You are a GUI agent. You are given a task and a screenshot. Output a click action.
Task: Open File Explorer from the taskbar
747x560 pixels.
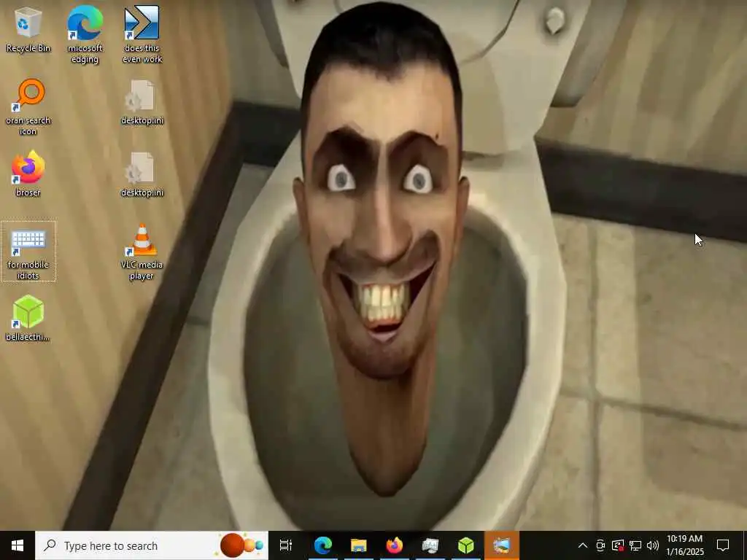point(359,545)
